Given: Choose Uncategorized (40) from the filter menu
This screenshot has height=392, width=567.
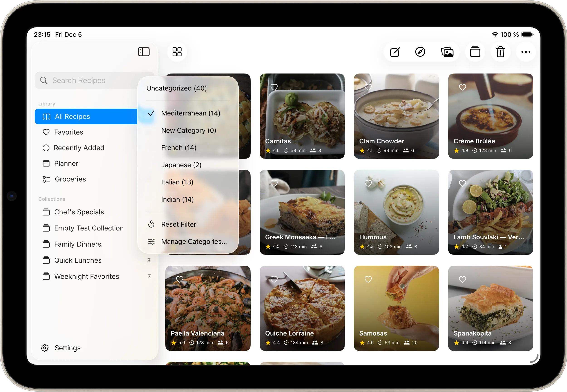Looking at the screenshot, I should (176, 88).
